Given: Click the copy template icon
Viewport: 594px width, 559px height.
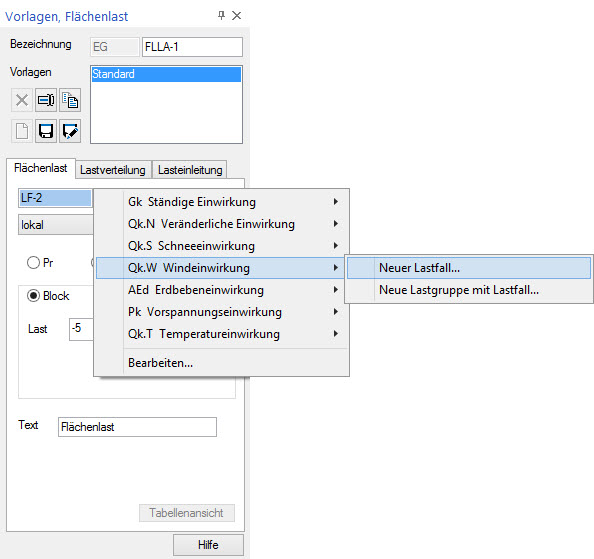Looking at the screenshot, I should tap(70, 100).
